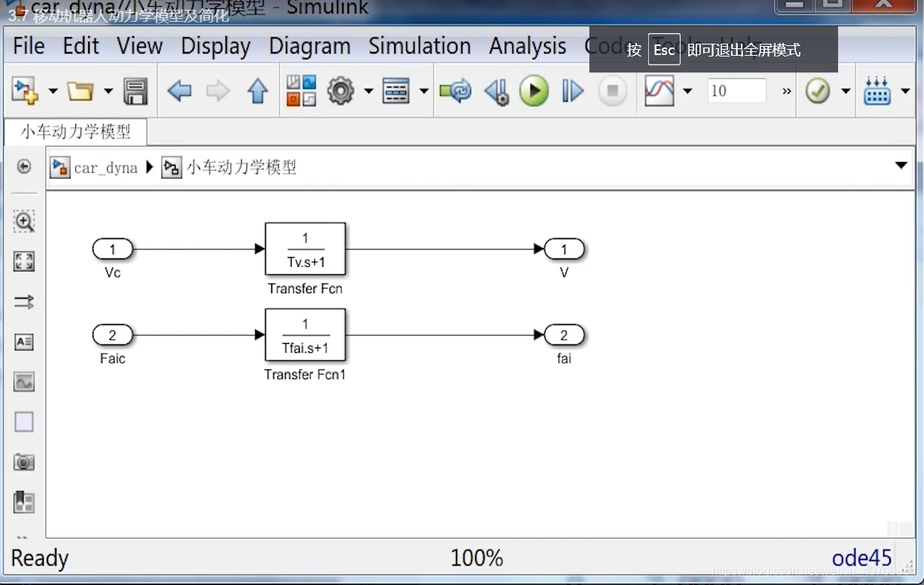Open the Diagram menu
Screen dimensions: 924x585
click(x=310, y=46)
